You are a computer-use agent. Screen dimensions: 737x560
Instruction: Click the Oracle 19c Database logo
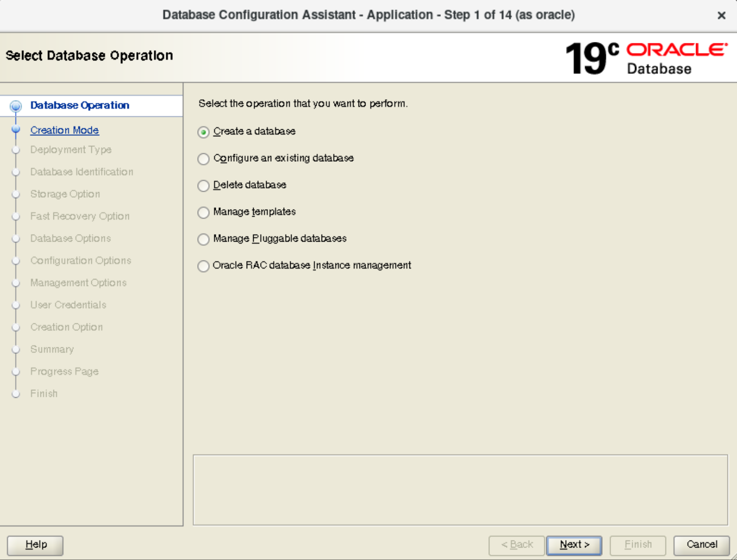[x=646, y=58]
